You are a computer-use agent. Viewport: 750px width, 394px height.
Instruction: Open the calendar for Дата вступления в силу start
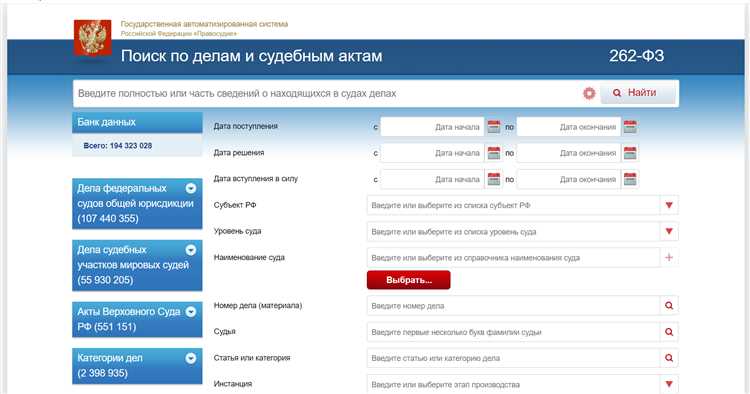[494, 179]
